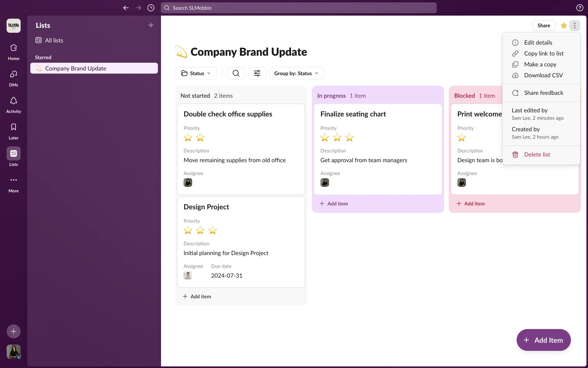The height and width of the screenshot is (368, 588).
Task: Click the plus icon beside Lists header
Action: pyautogui.click(x=151, y=25)
